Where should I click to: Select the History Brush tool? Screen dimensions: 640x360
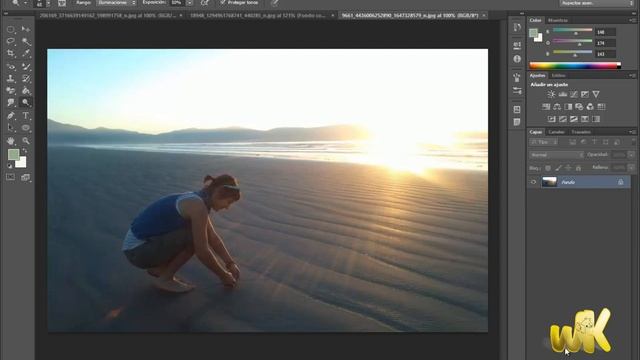click(x=26, y=78)
